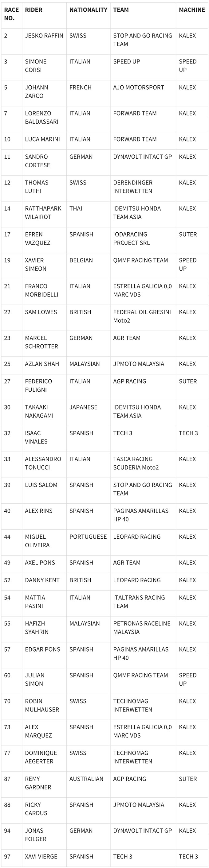Click FEDERAL OIL GRESINI Moto2 team cell
209x868 pixels.
click(x=143, y=318)
